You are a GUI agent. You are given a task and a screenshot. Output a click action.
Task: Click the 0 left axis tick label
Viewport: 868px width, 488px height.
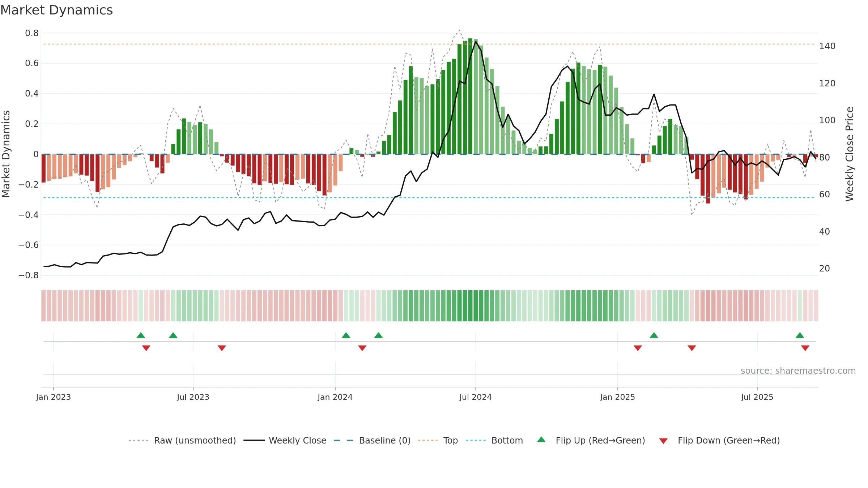(36, 154)
